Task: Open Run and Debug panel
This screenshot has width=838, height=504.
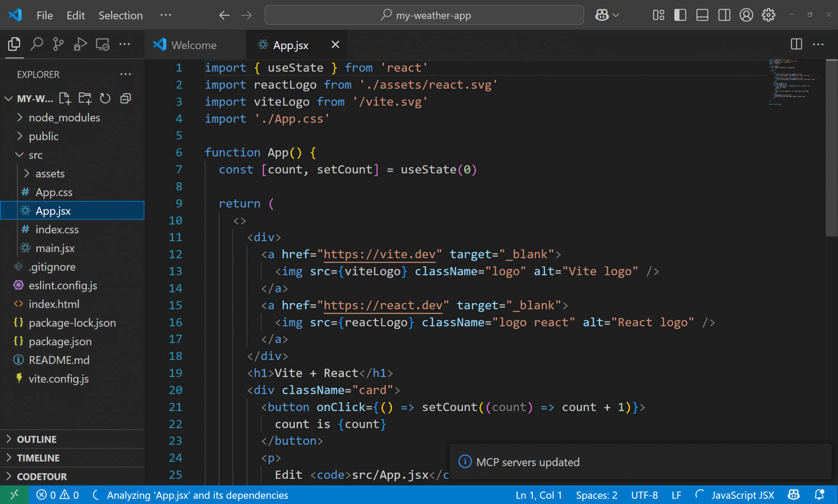Action: pyautogui.click(x=80, y=43)
